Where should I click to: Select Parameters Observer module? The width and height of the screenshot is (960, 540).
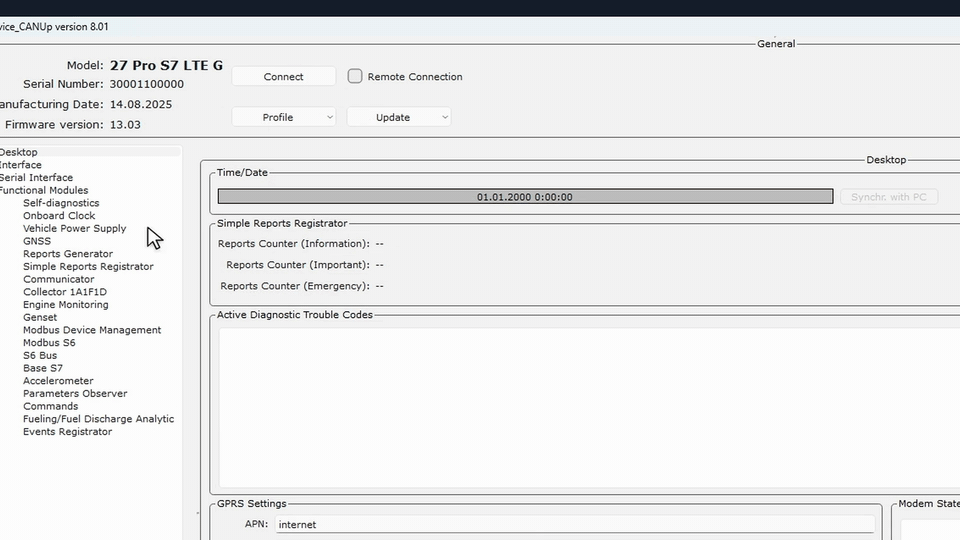point(75,394)
